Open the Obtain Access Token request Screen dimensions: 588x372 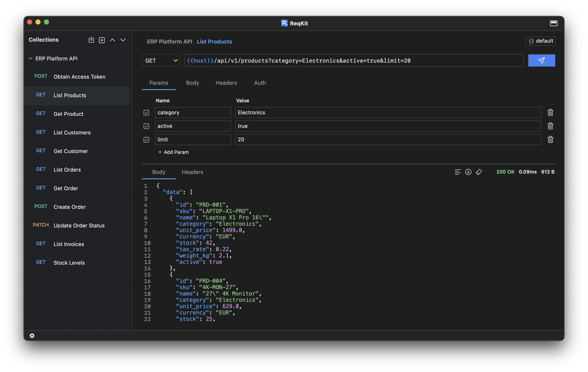(77, 77)
